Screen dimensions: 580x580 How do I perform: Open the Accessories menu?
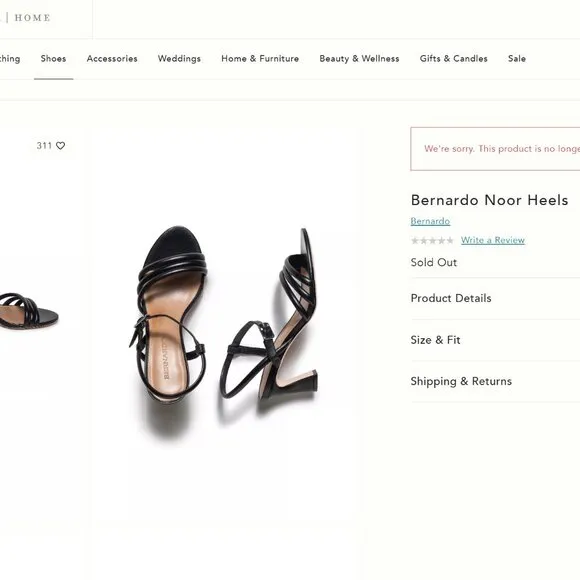coord(112,58)
